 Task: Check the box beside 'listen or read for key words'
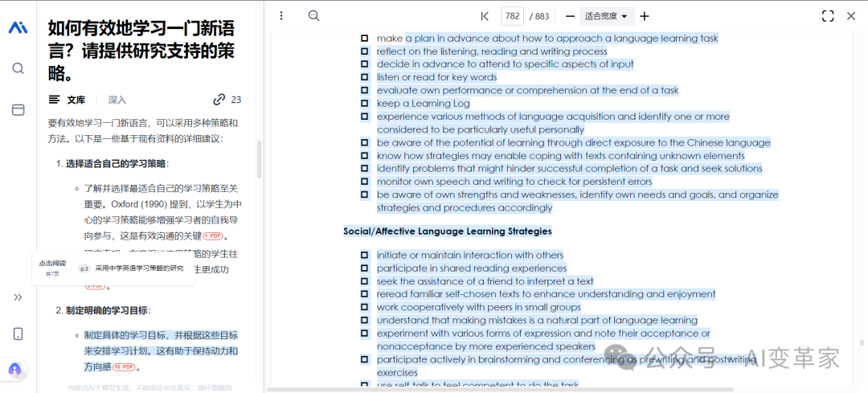pos(364,77)
